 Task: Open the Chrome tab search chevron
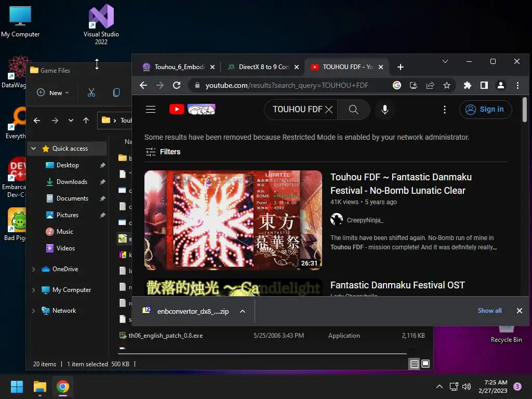[445, 61]
